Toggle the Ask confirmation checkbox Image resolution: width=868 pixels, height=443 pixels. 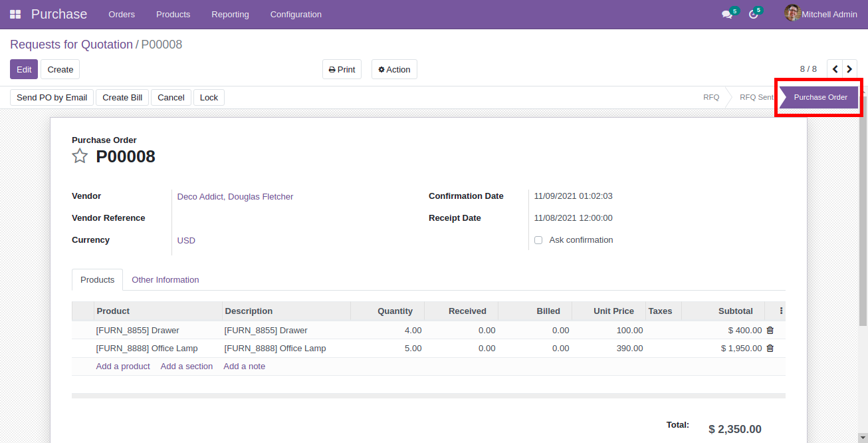pos(538,240)
